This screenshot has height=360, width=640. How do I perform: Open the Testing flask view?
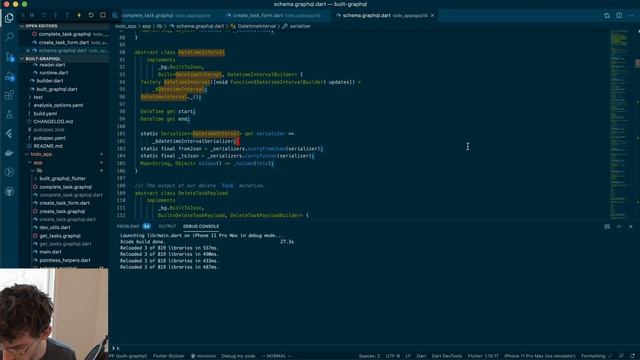coord(9,114)
